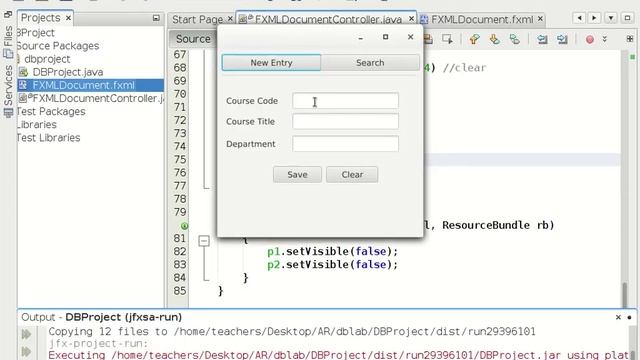Switch to the FXMLDocument.fxml editor tab

click(482, 19)
